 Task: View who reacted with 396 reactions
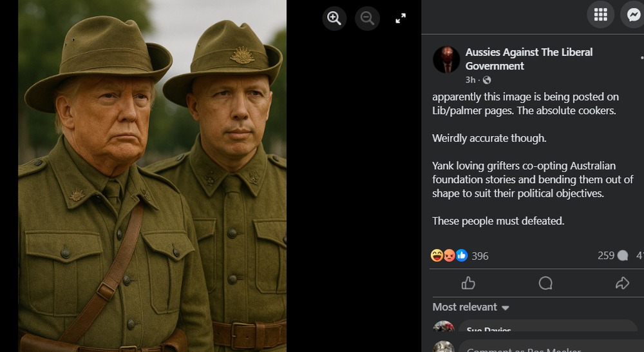pos(480,256)
